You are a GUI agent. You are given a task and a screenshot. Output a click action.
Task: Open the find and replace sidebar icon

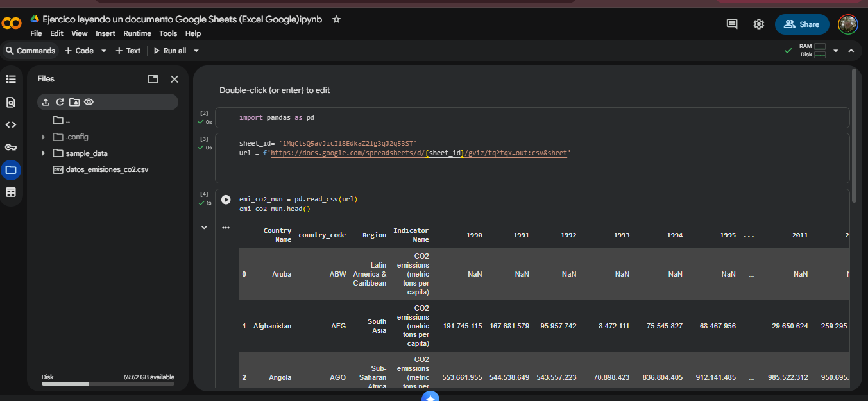click(11, 102)
